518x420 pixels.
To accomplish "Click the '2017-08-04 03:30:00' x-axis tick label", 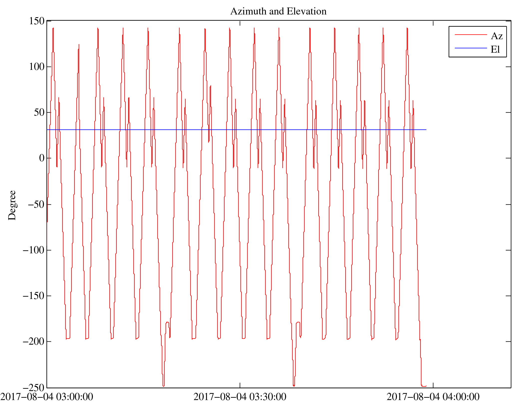I will pos(240,397).
